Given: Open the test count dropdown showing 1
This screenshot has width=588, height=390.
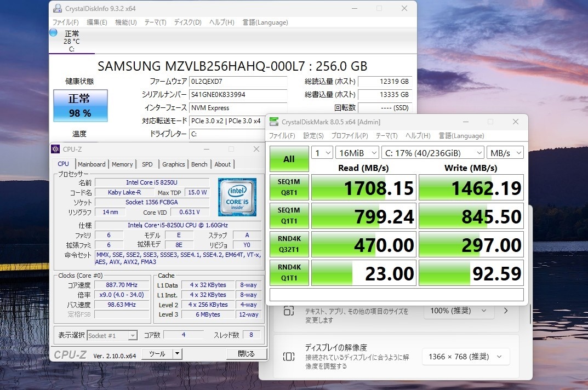Looking at the screenshot, I should (x=322, y=153).
